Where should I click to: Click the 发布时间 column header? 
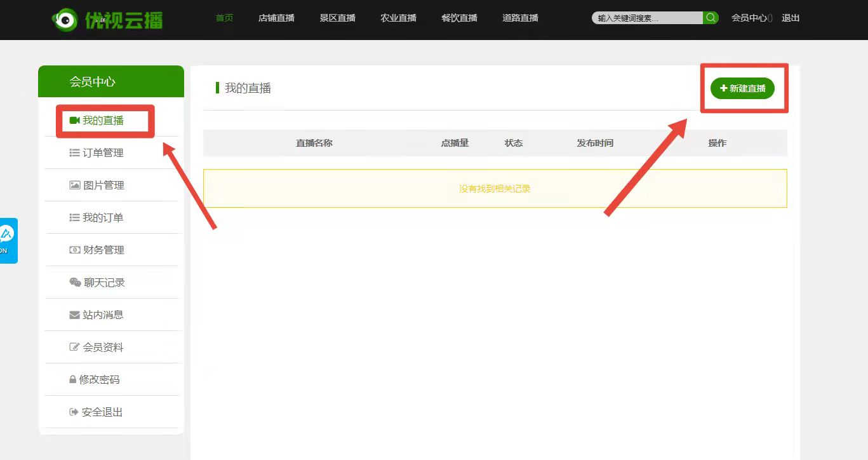pos(595,143)
